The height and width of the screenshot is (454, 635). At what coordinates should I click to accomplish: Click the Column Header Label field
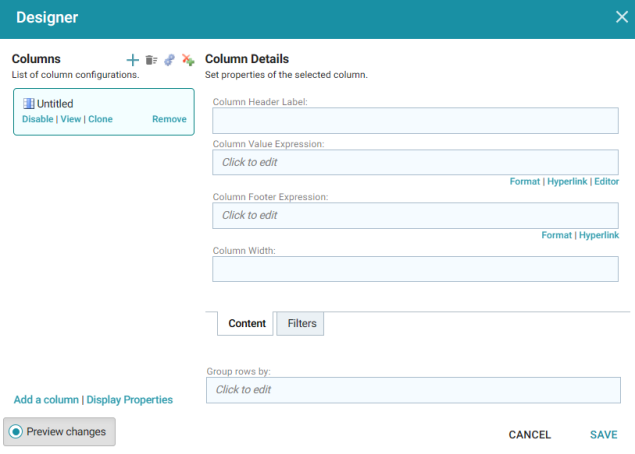click(415, 120)
